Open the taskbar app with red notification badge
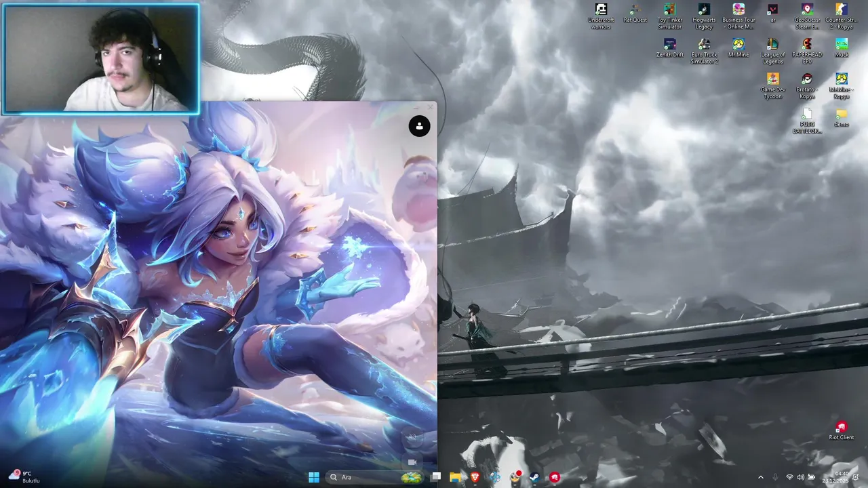Viewport: 868px width, 488px height. pyautogui.click(x=515, y=477)
